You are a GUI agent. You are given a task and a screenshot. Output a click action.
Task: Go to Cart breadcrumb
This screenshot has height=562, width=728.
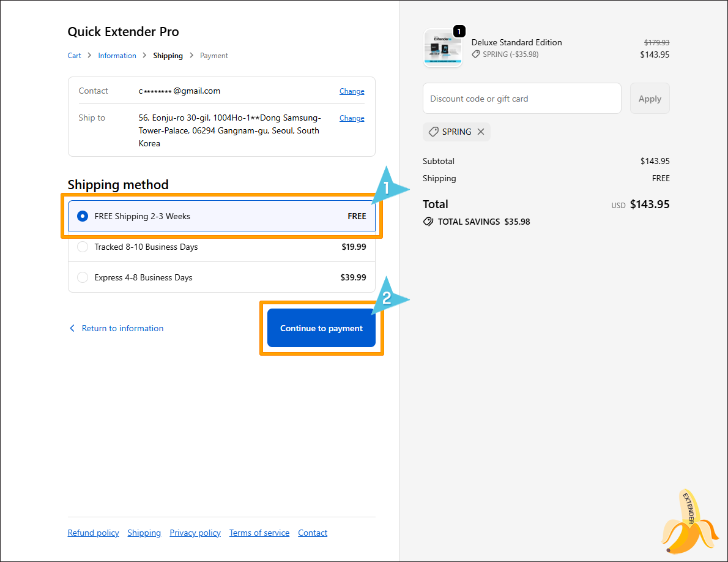pos(74,56)
